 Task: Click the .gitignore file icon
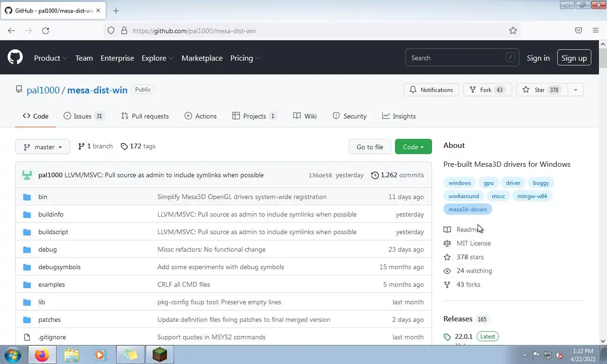pos(27,337)
